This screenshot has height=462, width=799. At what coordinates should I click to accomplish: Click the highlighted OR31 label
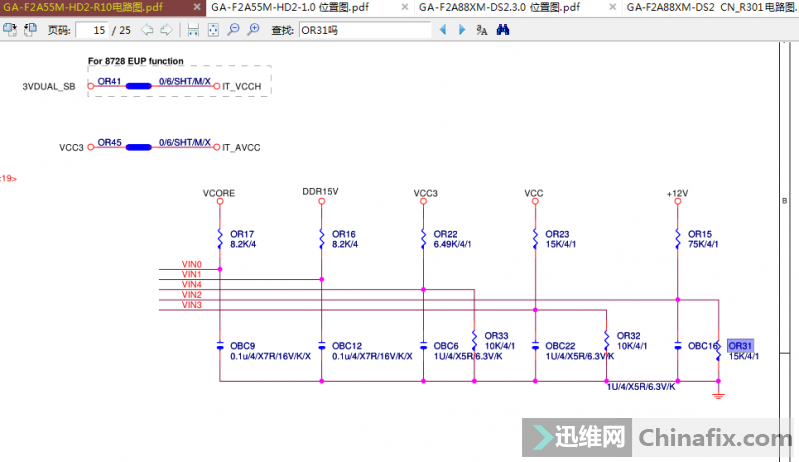pyautogui.click(x=740, y=346)
